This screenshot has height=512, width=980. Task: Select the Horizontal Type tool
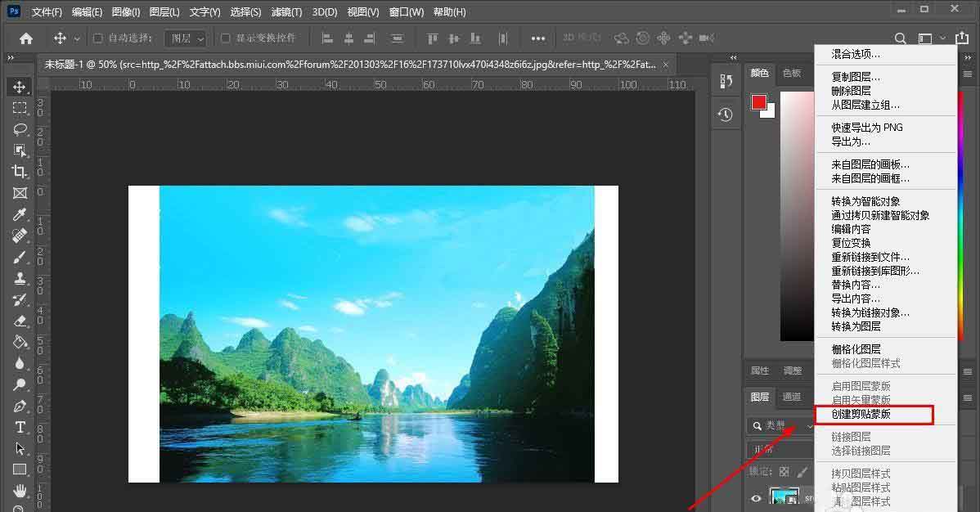tap(20, 427)
